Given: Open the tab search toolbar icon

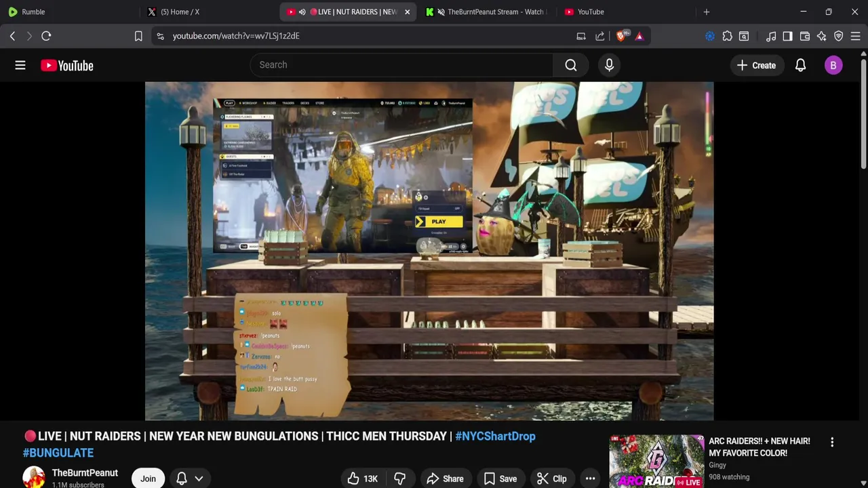Looking at the screenshot, I should pyautogui.click(x=744, y=36).
